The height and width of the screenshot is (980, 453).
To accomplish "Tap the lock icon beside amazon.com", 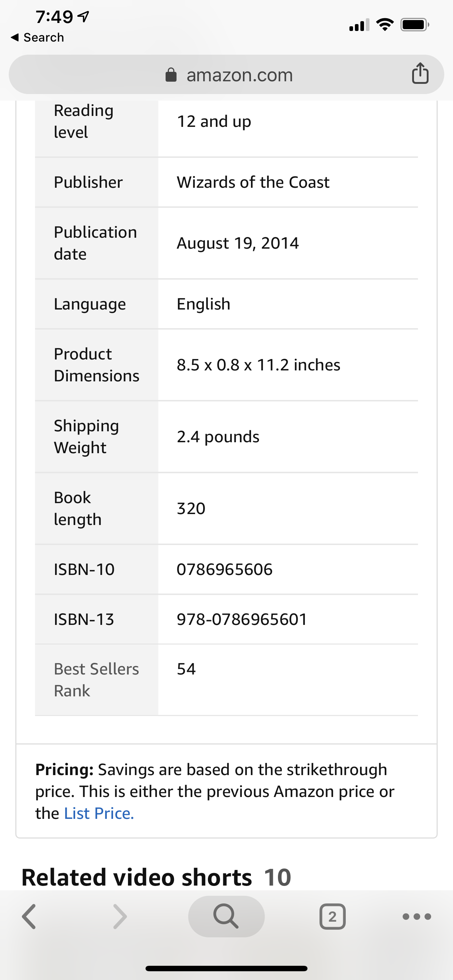I will pyautogui.click(x=171, y=75).
